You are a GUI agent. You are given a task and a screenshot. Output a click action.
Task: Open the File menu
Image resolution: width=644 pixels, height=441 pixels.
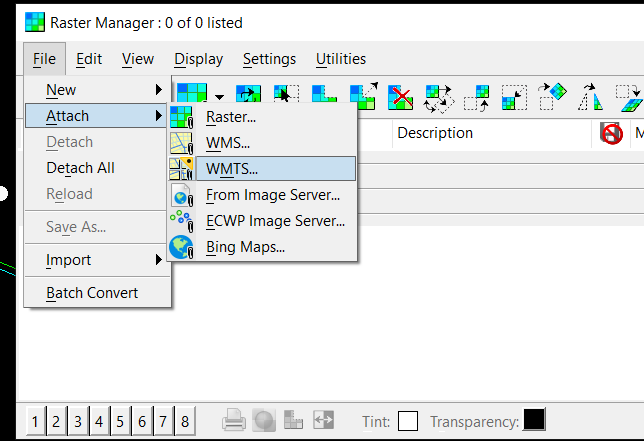pyautogui.click(x=44, y=59)
